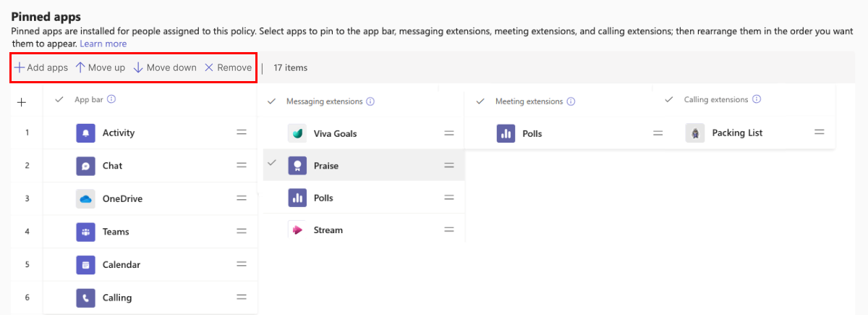868x315 pixels.
Task: Click the Stream app icon
Action: tap(297, 230)
